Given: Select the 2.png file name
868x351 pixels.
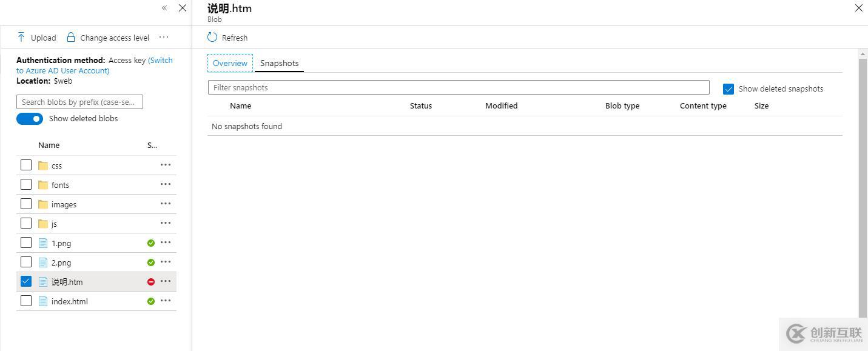Looking at the screenshot, I should pos(61,262).
